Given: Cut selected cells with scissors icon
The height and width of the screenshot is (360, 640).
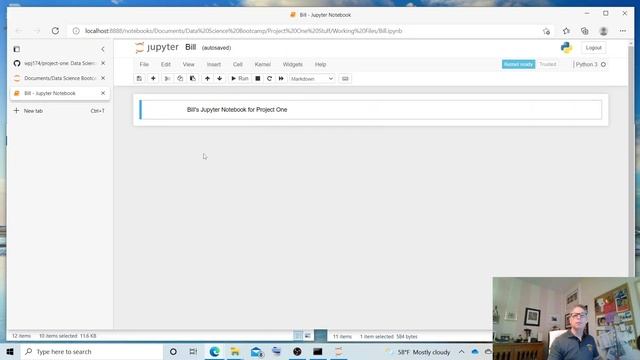Looking at the screenshot, I should coord(167,78).
